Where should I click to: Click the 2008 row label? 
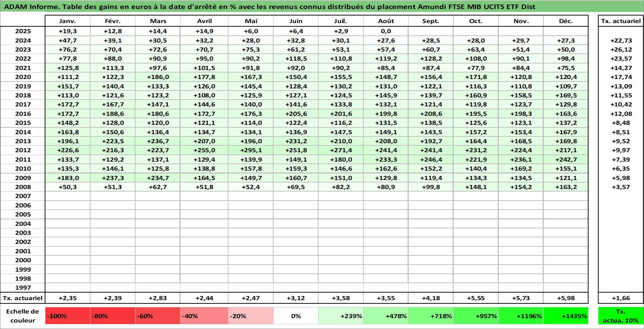(x=23, y=187)
